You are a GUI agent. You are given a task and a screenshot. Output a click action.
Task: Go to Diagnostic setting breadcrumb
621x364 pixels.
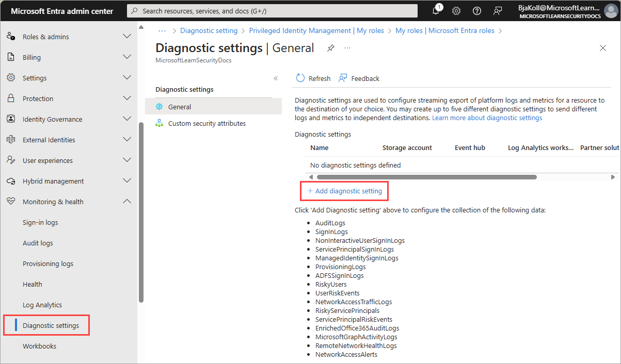point(209,30)
